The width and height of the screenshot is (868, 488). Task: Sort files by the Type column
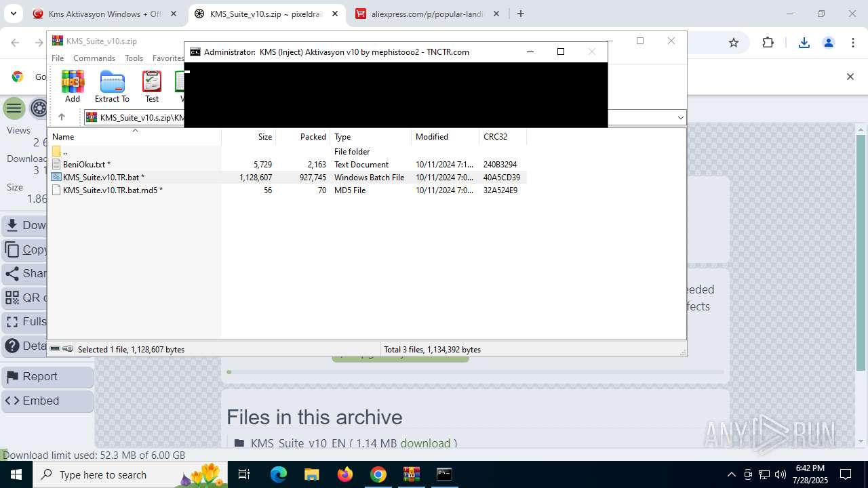tap(371, 137)
